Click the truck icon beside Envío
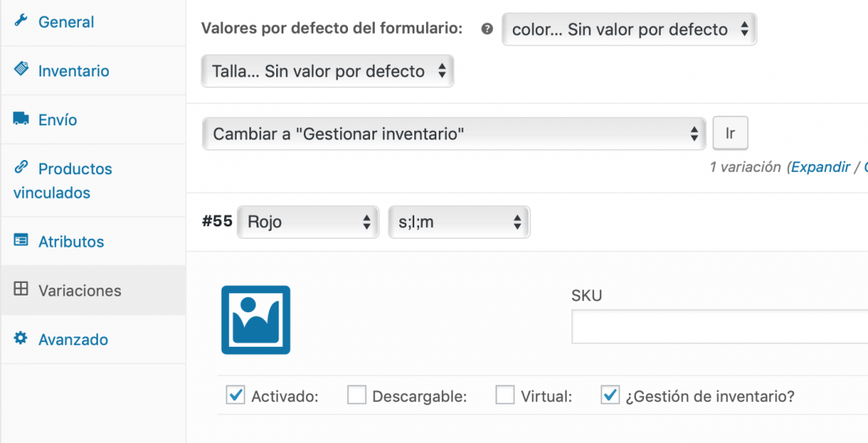Image resolution: width=868 pixels, height=443 pixels. [x=21, y=118]
